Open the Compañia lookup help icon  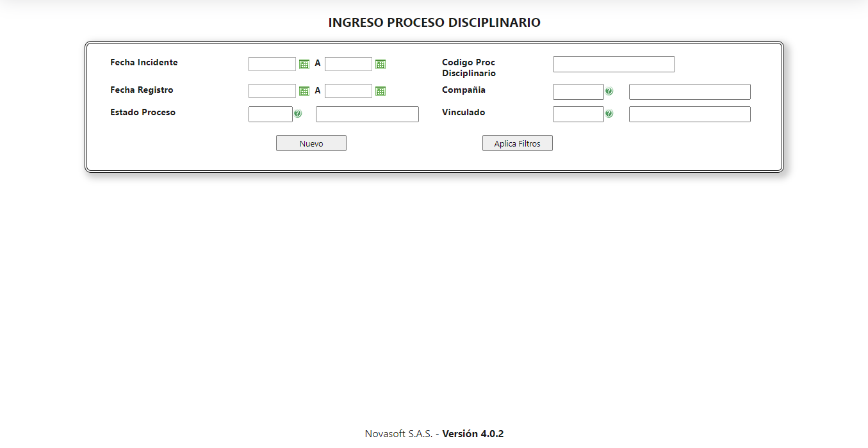coord(609,91)
